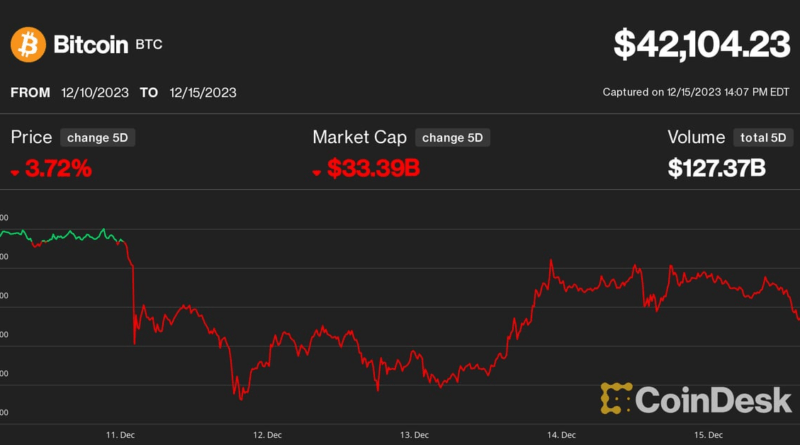Select the 12. Dec marker on chart axis

pyautogui.click(x=267, y=435)
